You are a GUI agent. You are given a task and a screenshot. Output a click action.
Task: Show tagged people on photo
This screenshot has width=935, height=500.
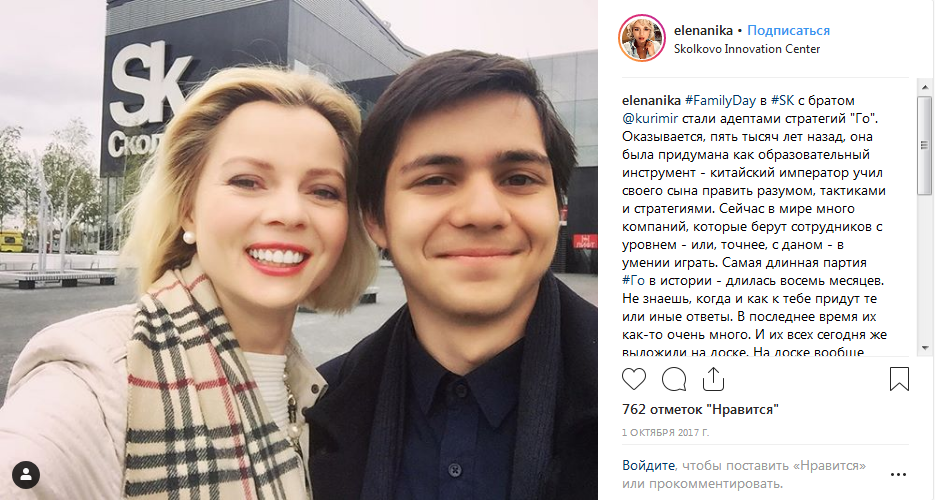[26, 475]
